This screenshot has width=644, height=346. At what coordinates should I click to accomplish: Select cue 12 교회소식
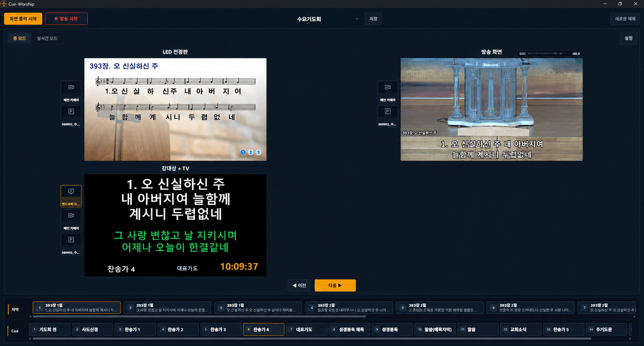click(521, 329)
